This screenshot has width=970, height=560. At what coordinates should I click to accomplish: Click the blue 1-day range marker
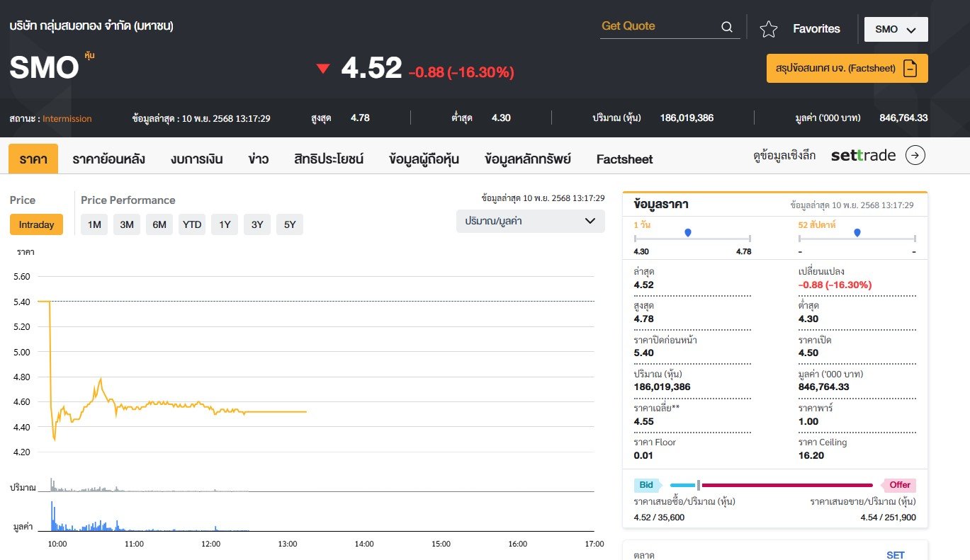687,232
